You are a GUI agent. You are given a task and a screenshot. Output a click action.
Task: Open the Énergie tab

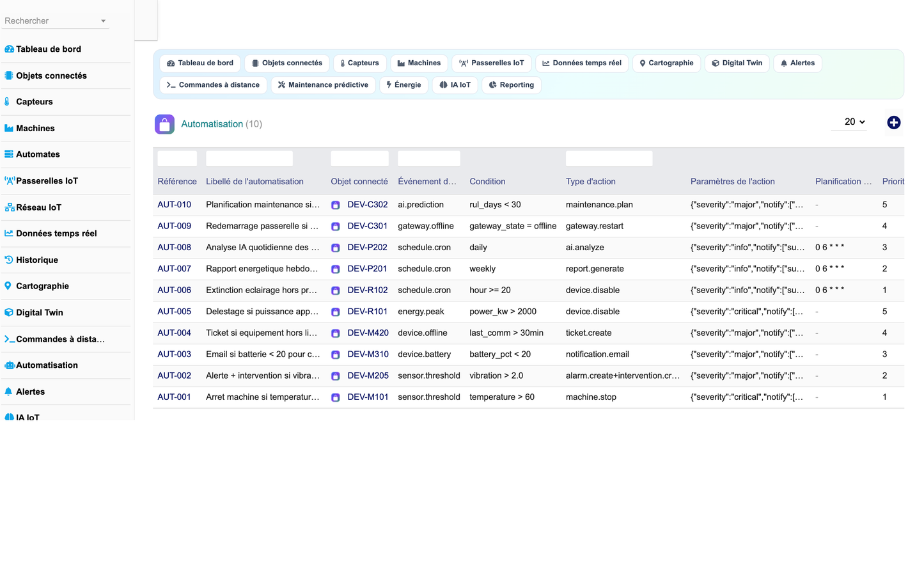(403, 85)
